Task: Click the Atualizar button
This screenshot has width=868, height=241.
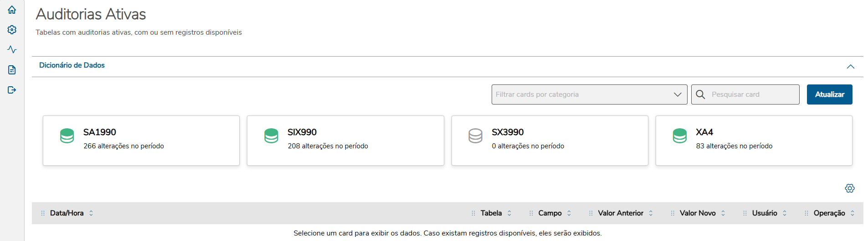Action: tap(829, 94)
